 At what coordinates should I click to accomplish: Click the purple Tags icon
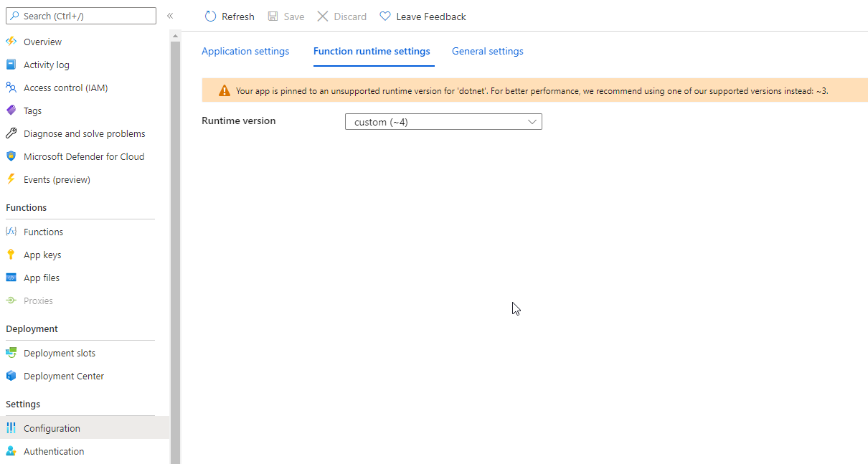click(x=11, y=110)
